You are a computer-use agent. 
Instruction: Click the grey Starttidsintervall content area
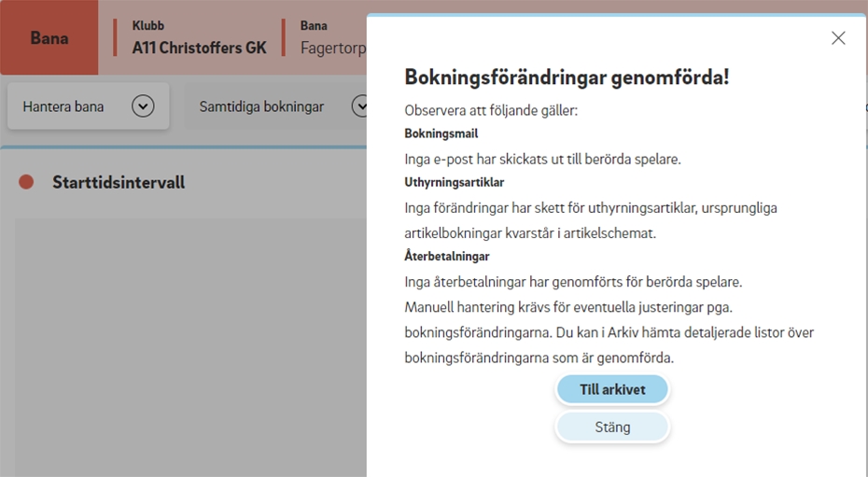(x=190, y=347)
